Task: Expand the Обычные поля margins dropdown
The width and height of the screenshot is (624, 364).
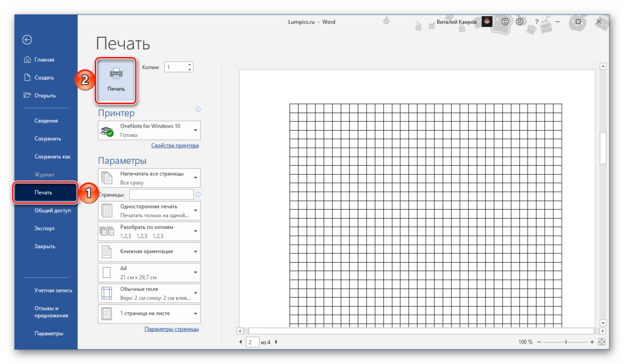Action: coord(149,293)
